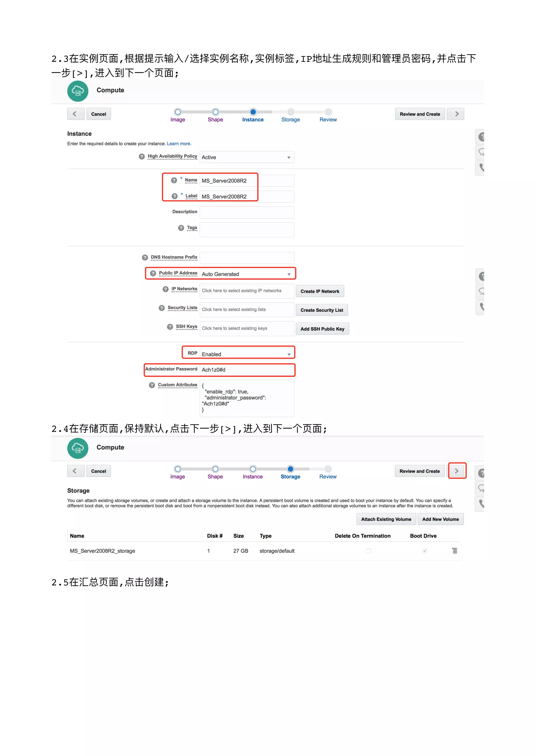
Task: Toggle Delete On Termination checkbox
Action: tap(368, 551)
